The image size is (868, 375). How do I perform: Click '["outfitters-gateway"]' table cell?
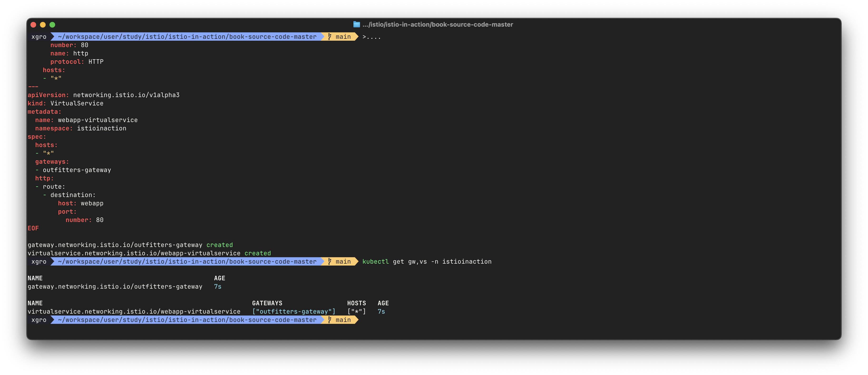(x=294, y=311)
